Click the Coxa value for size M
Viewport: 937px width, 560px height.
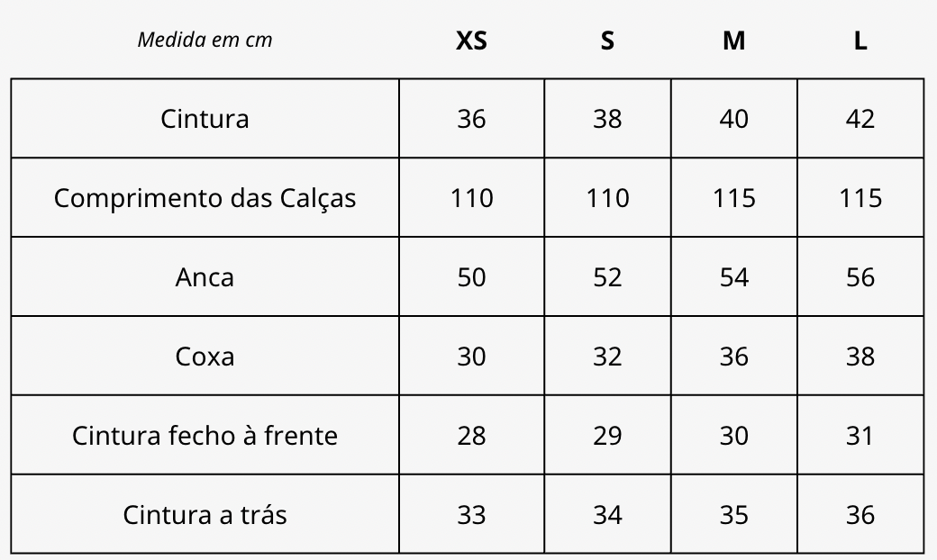[733, 357]
